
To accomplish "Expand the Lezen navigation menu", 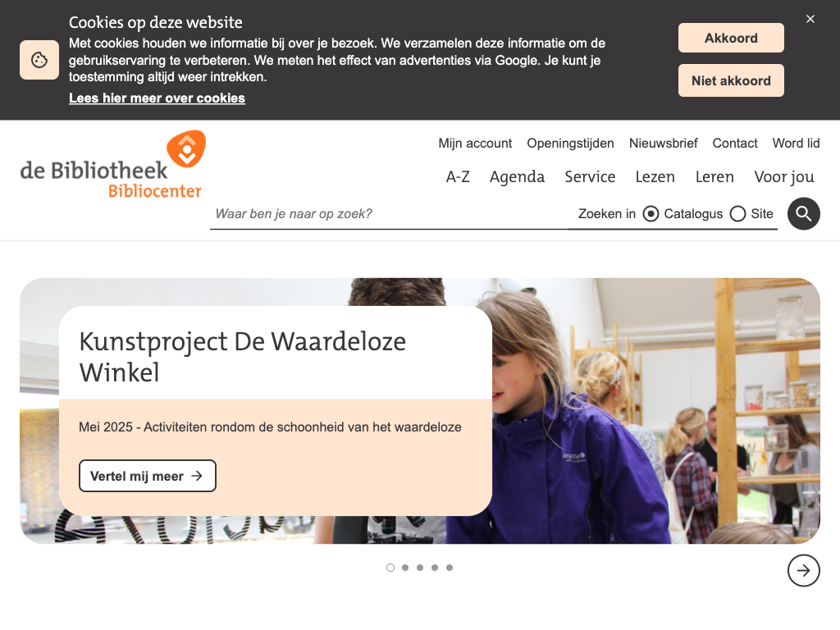I will coord(655,177).
